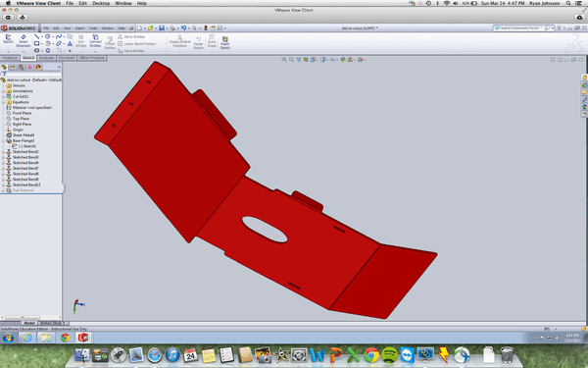
Task: Activate the Rapid Sketch tool
Action: (225, 42)
